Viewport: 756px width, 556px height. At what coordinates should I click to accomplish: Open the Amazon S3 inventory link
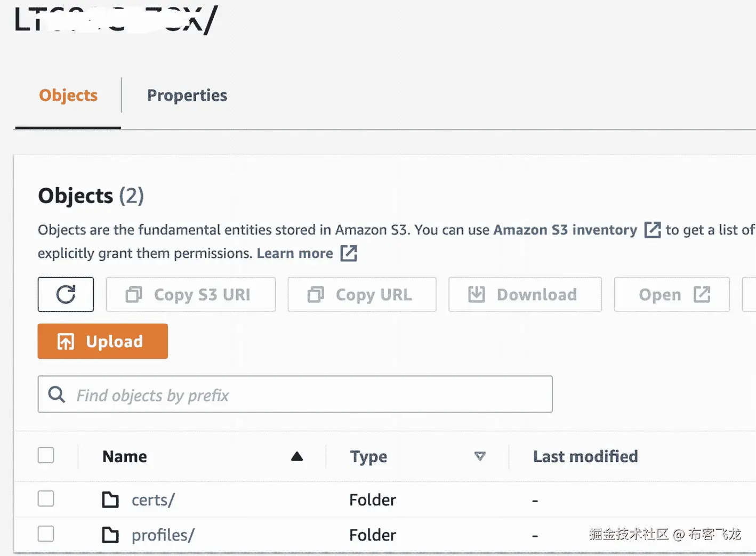click(x=565, y=230)
